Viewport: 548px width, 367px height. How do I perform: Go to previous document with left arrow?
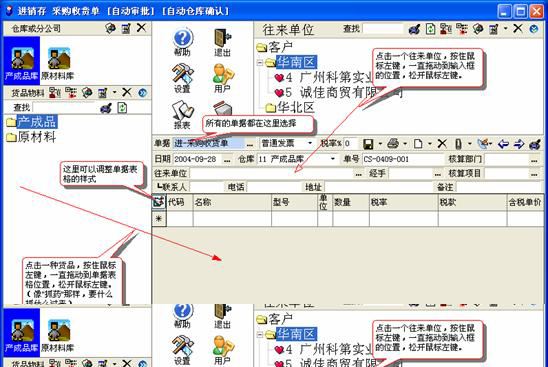(x=503, y=144)
